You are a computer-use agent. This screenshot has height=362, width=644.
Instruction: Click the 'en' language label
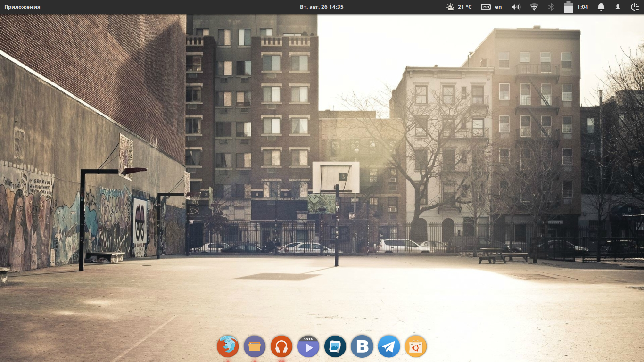coord(498,7)
